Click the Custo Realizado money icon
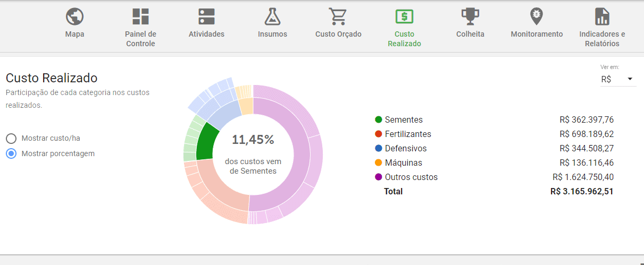Image resolution: width=644 pixels, height=265 pixels. pyautogui.click(x=404, y=16)
